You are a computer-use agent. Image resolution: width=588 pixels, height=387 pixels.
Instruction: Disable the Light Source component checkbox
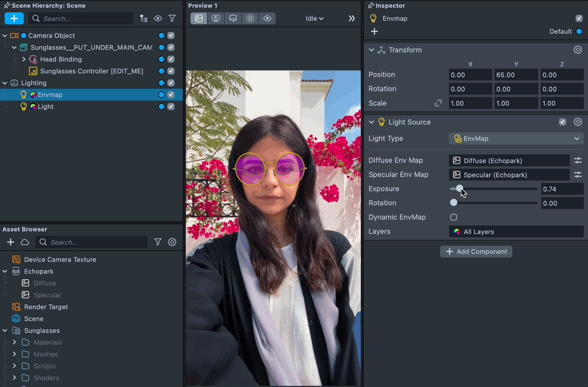tap(563, 122)
